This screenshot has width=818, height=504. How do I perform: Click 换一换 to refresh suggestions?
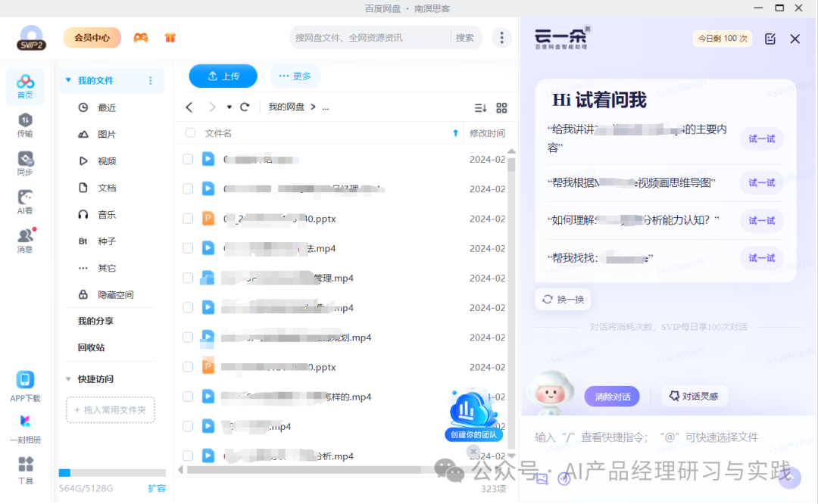pos(563,300)
